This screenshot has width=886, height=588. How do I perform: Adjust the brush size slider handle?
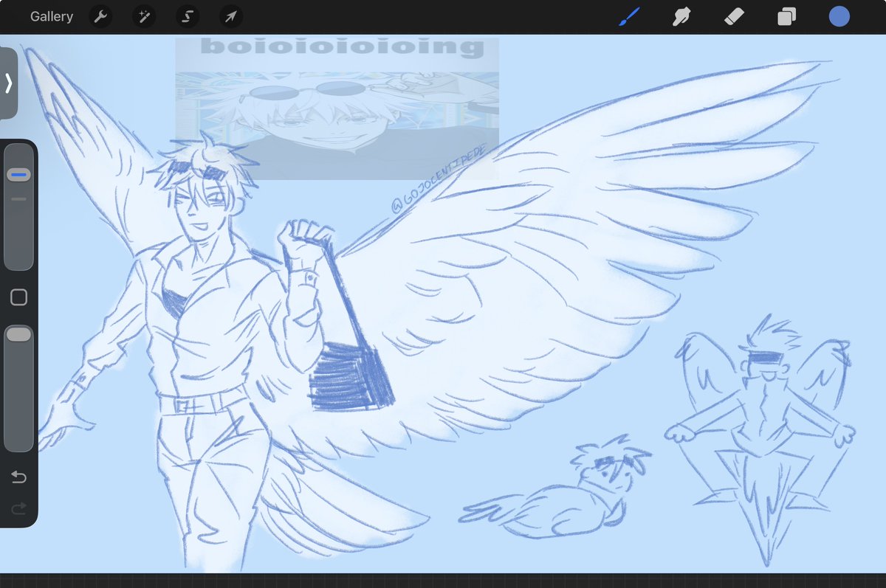point(18,175)
